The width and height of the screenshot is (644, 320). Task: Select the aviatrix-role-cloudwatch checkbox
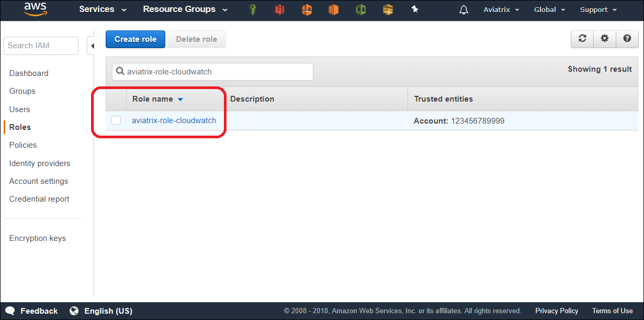pos(116,120)
